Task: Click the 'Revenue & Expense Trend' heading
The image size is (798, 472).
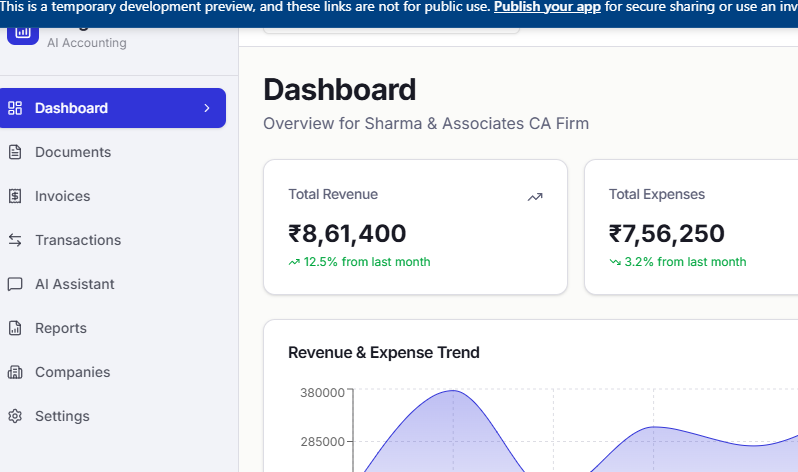Action: pos(384,352)
